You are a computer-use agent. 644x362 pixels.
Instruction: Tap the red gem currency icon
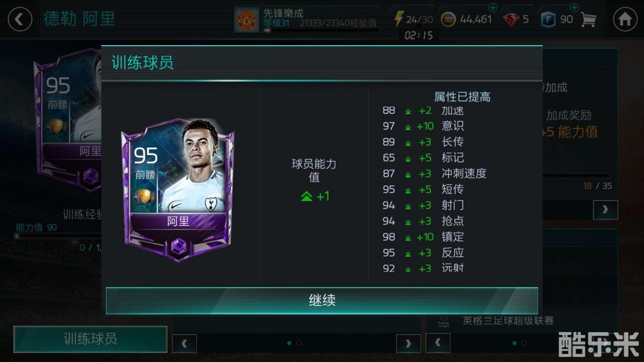tap(511, 20)
